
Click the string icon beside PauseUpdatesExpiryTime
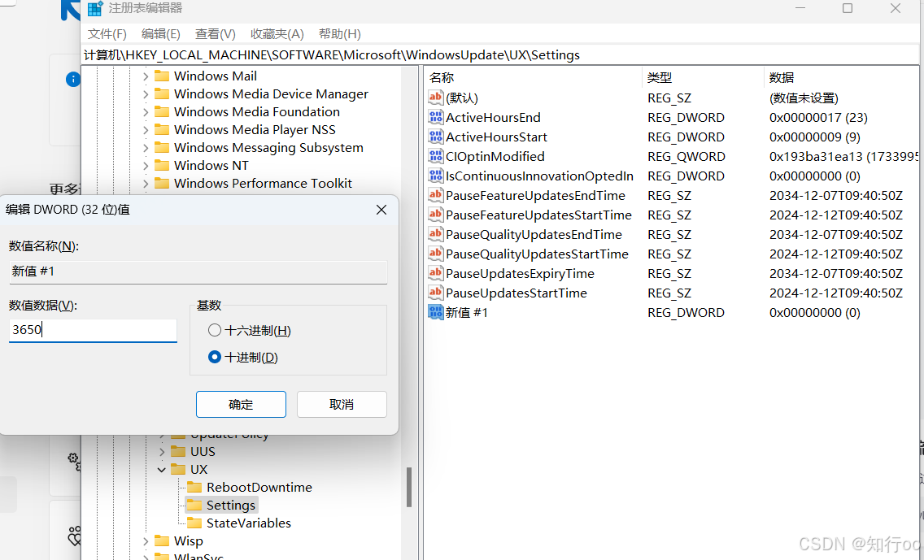coord(435,273)
